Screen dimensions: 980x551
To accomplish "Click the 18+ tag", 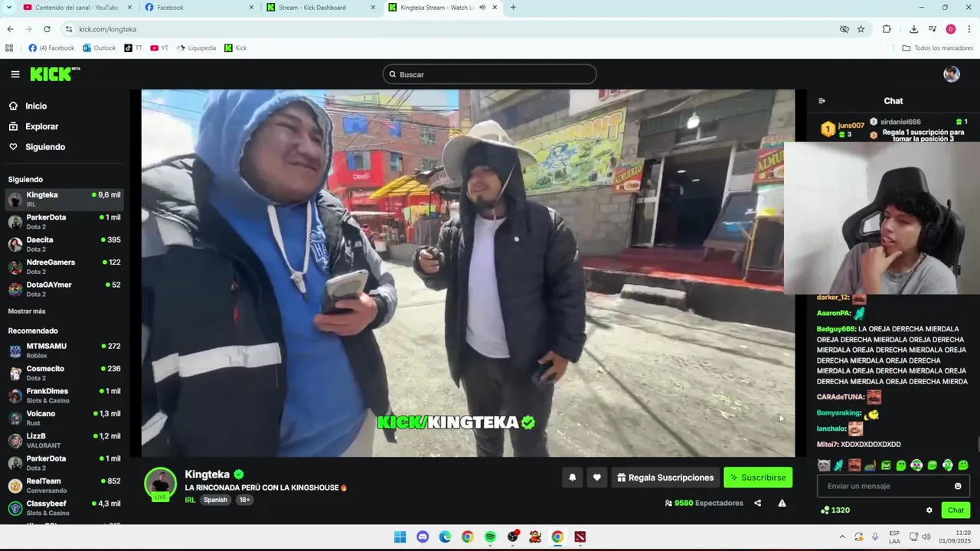I will (244, 500).
